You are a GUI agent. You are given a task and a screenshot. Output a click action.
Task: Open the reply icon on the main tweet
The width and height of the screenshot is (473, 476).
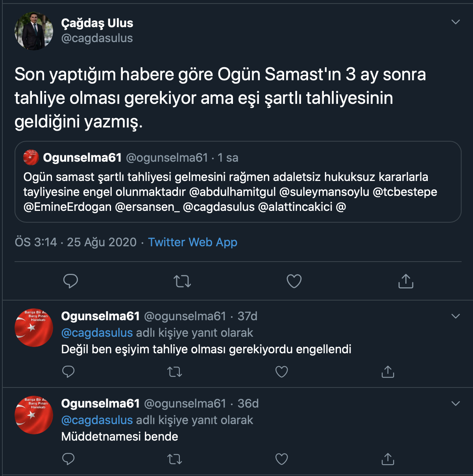click(70, 281)
